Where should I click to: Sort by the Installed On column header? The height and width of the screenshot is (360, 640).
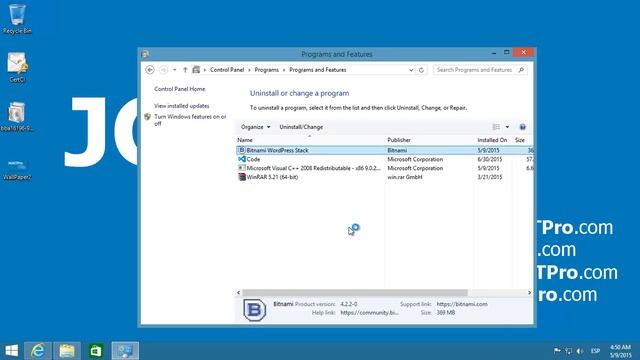[493, 140]
